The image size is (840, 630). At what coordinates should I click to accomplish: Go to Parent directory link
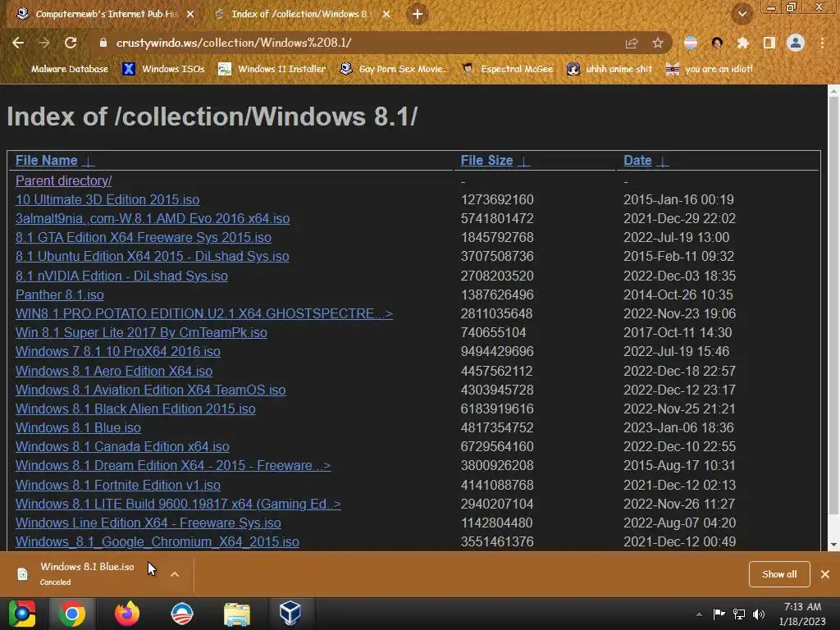click(x=63, y=180)
